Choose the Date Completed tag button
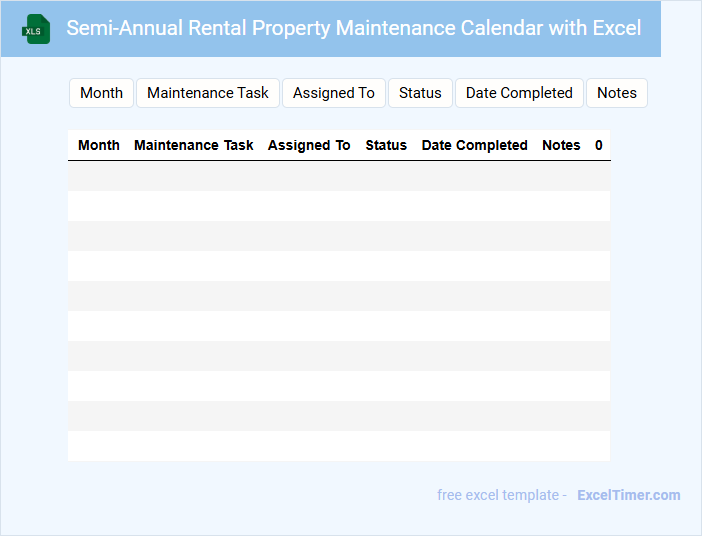Viewport: 702px width, 536px height. pos(519,93)
